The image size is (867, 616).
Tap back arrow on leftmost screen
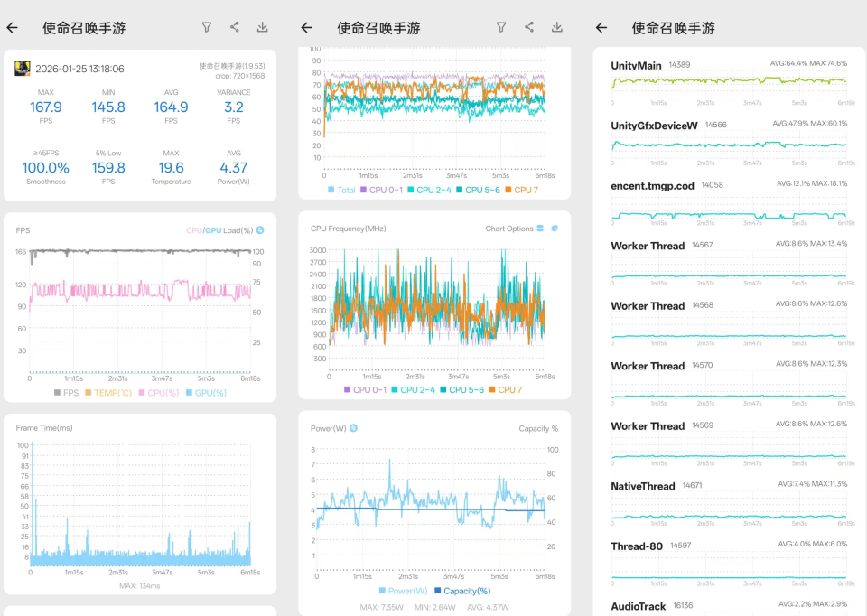(12, 28)
